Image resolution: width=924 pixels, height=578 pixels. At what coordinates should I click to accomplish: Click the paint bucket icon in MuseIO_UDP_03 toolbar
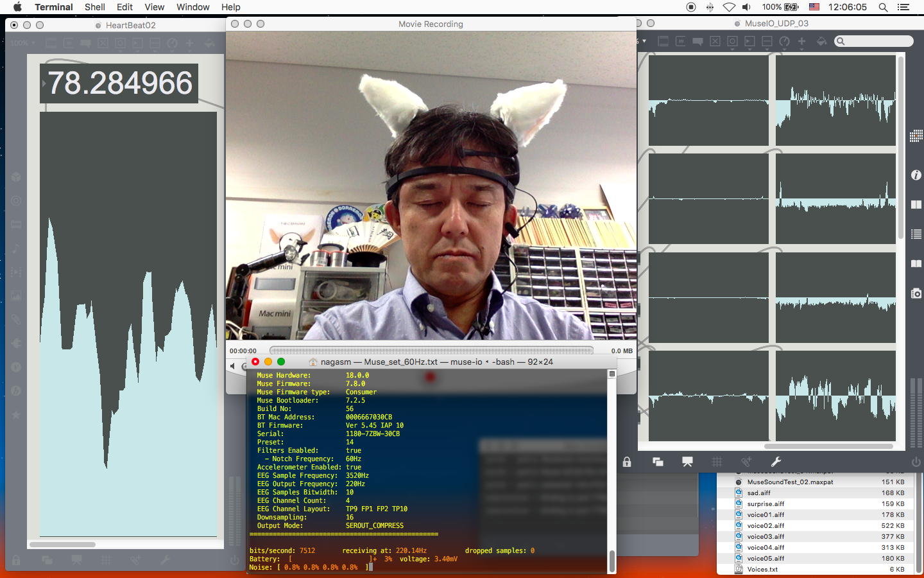coord(821,41)
